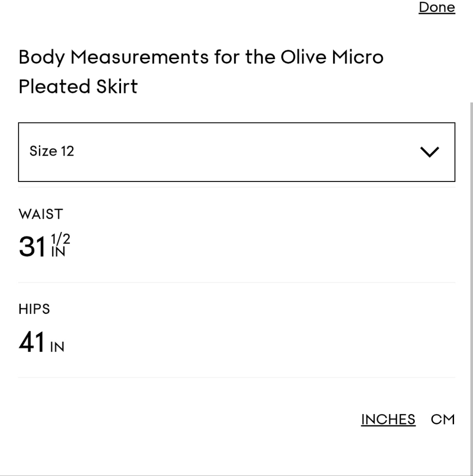Select the HIPS label

(x=34, y=309)
